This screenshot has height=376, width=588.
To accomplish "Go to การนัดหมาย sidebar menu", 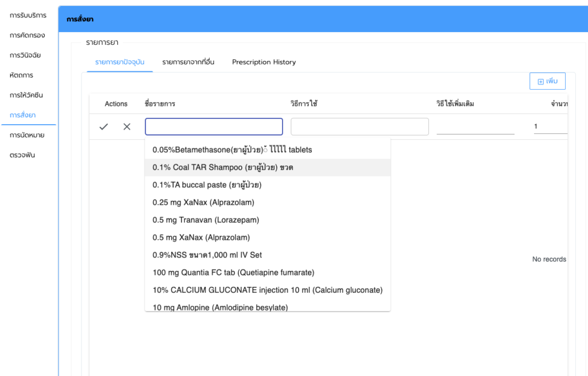I will (27, 135).
